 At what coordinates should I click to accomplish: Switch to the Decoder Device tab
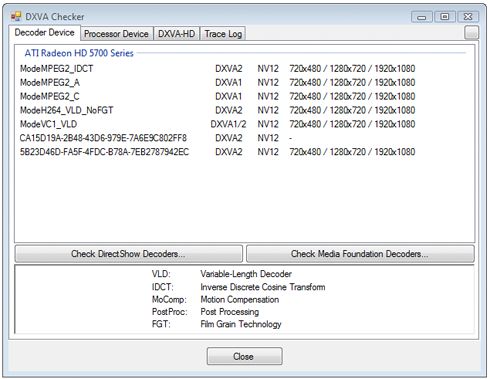(x=44, y=33)
